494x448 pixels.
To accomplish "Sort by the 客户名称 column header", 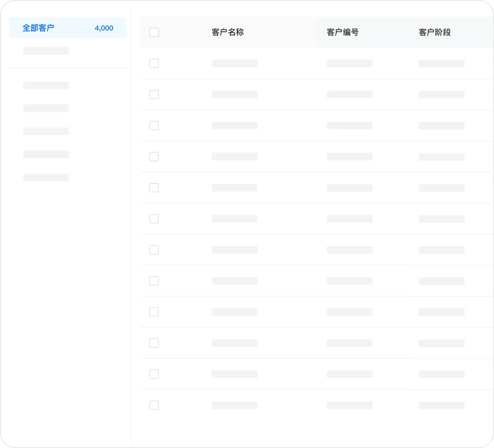I will 228,32.
